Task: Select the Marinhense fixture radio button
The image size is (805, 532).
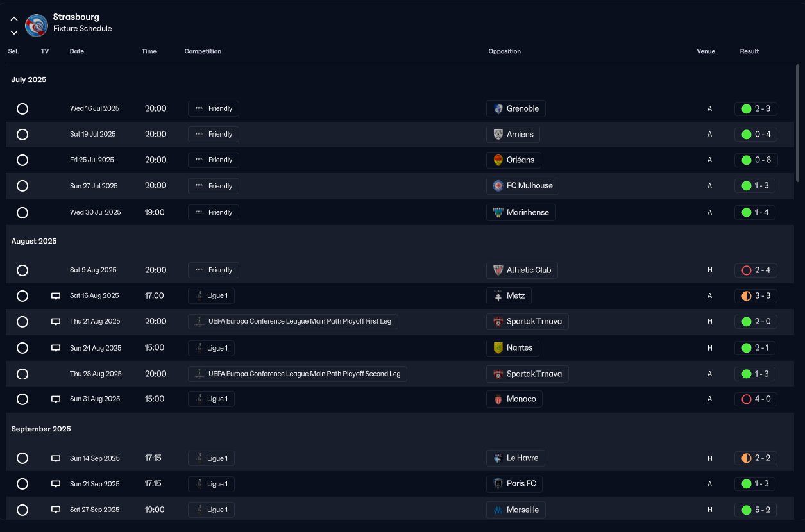Action: click(22, 212)
